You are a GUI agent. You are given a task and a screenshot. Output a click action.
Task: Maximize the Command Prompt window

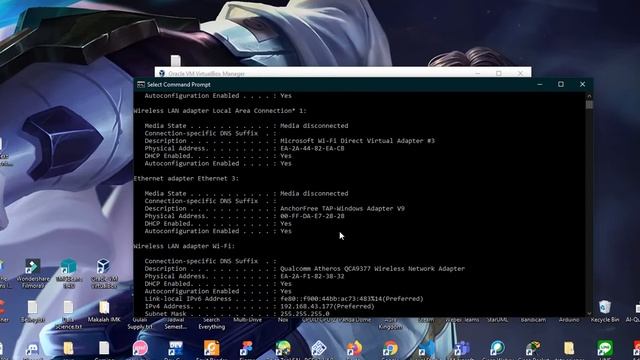561,84
